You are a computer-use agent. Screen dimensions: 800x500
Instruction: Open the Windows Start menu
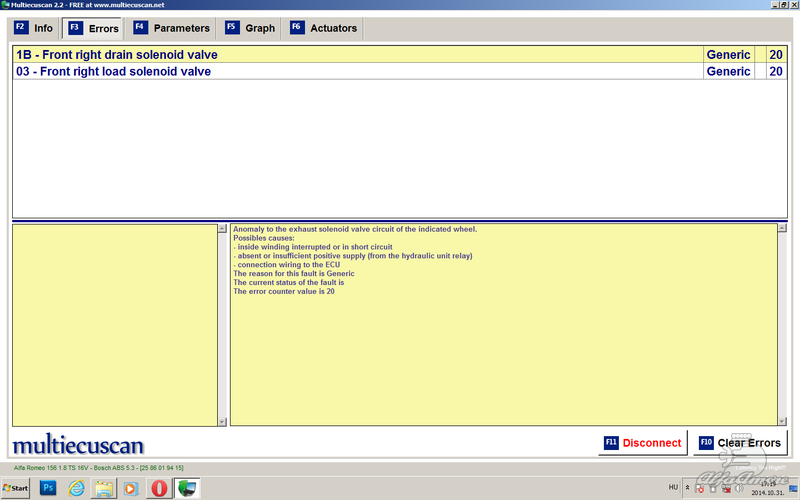pyautogui.click(x=15, y=488)
